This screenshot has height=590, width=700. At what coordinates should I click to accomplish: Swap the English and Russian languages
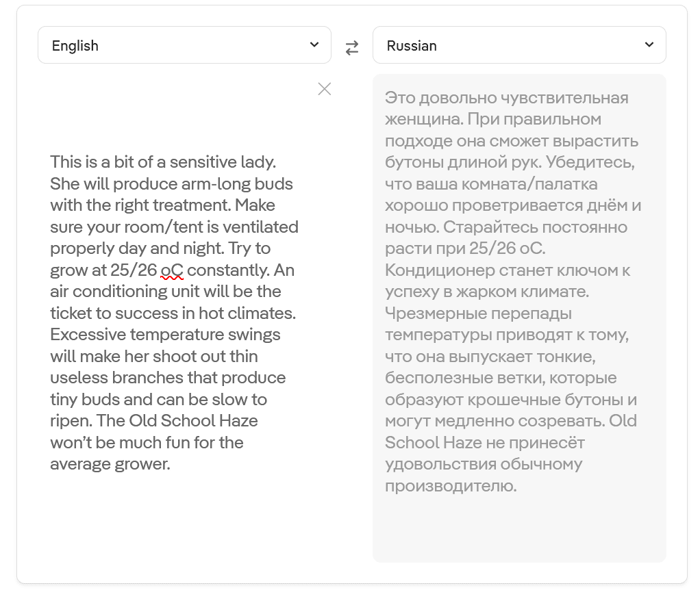coord(352,47)
